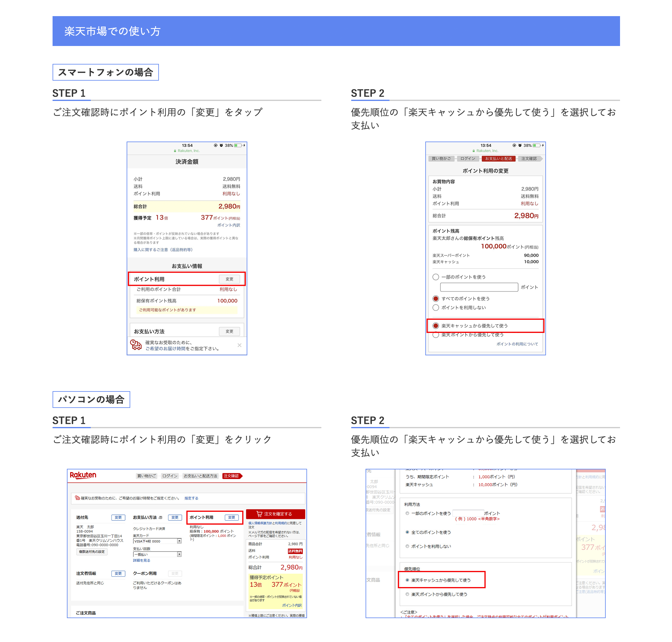Viewport: 672px width, 642px height.
Task: Click the 送料無料 red badge on the PC screen
Action: tap(295, 551)
